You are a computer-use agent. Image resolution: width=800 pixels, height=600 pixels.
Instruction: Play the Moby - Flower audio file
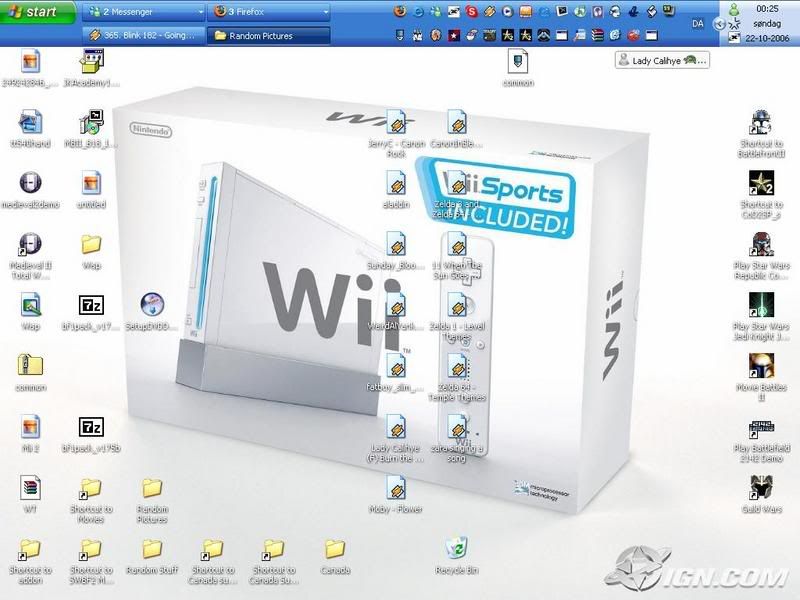(x=396, y=494)
